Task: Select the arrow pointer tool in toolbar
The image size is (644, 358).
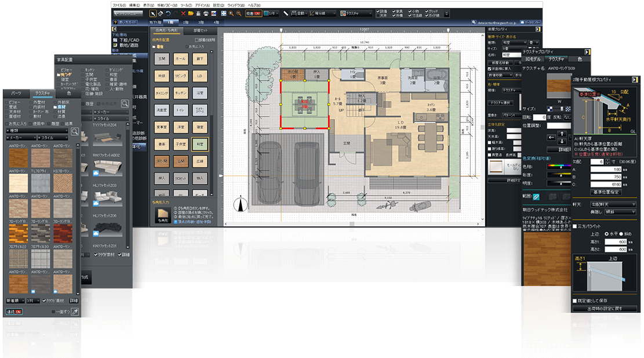Action: 154,13
